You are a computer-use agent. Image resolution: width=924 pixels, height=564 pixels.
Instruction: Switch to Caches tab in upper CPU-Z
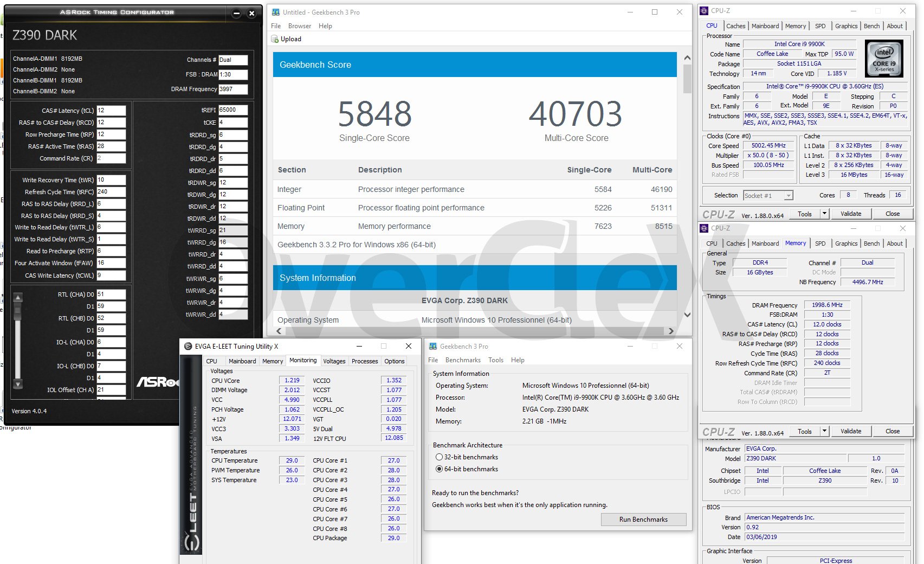pyautogui.click(x=735, y=26)
